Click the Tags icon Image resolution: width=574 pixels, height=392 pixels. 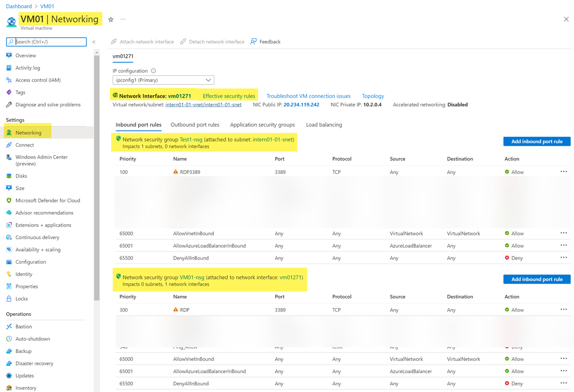(x=9, y=92)
